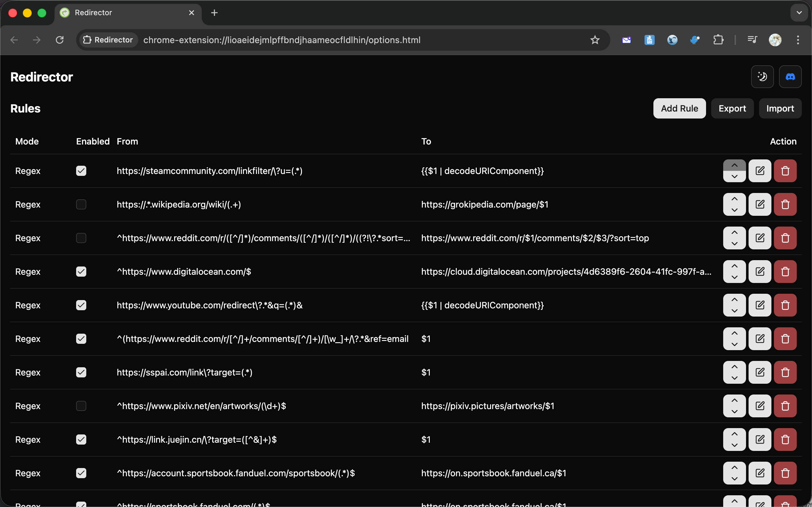Open the Discord link icon
Screen dimensions: 812x507
pyautogui.click(x=790, y=77)
